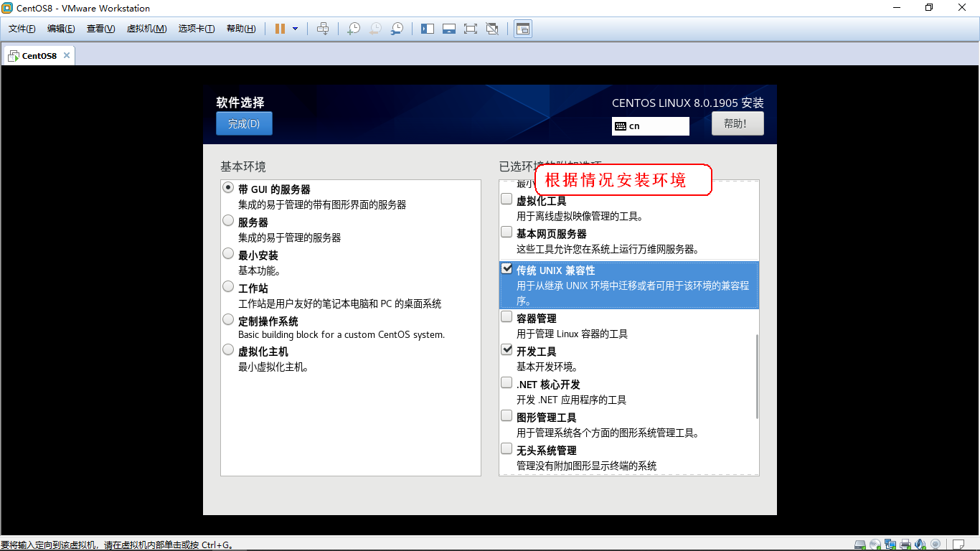Image resolution: width=980 pixels, height=551 pixels.
Task: Switch to the CentOS8 tab
Action: pos(39,55)
